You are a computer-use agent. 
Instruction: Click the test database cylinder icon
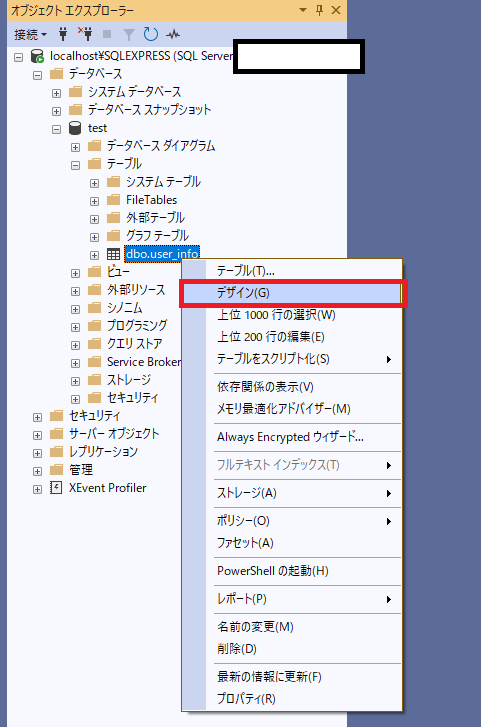tap(75, 128)
